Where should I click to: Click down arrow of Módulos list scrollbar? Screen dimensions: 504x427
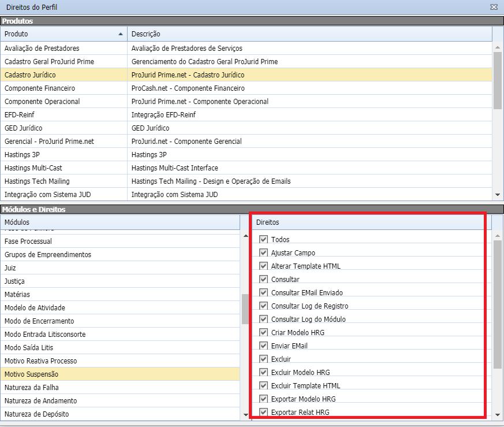[246, 415]
